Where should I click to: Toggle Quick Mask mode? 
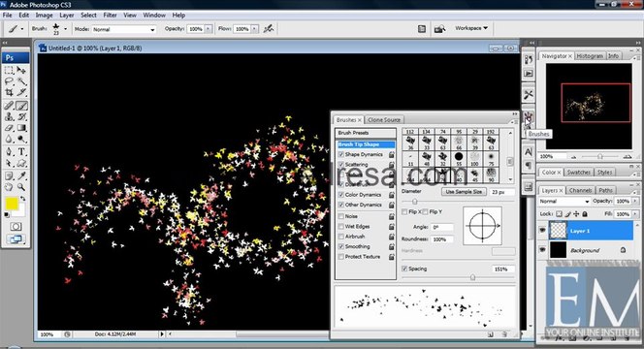pyautogui.click(x=16, y=227)
